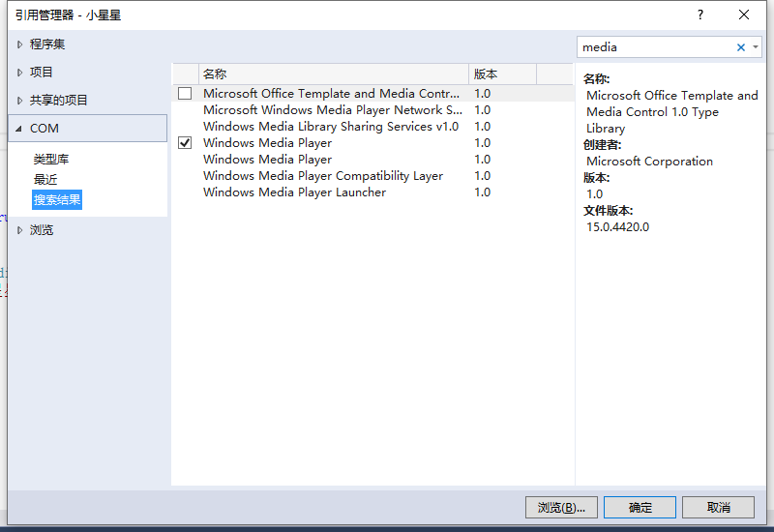Click the help question mark button
Screen dimensions: 774x532
[700, 15]
